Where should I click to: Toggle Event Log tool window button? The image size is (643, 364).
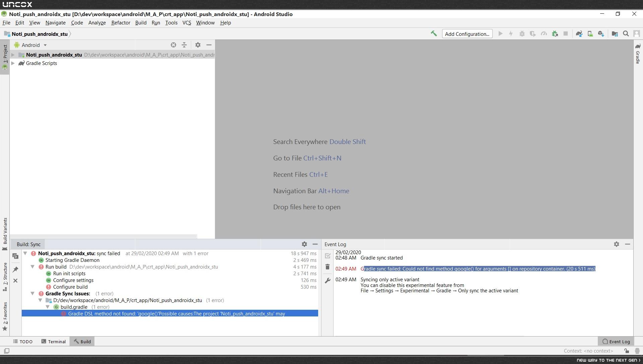(x=616, y=342)
